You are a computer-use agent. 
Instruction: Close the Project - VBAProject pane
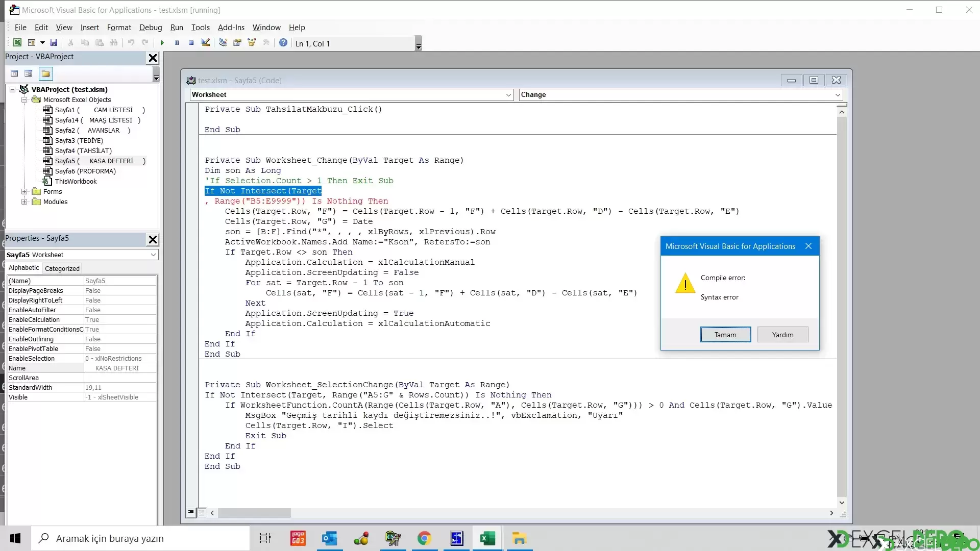(153, 58)
